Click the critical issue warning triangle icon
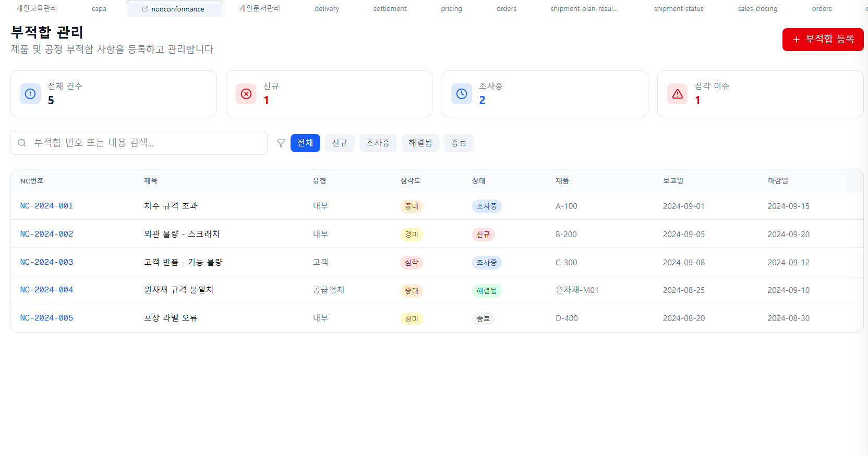This screenshot has width=868, height=456. [678, 94]
